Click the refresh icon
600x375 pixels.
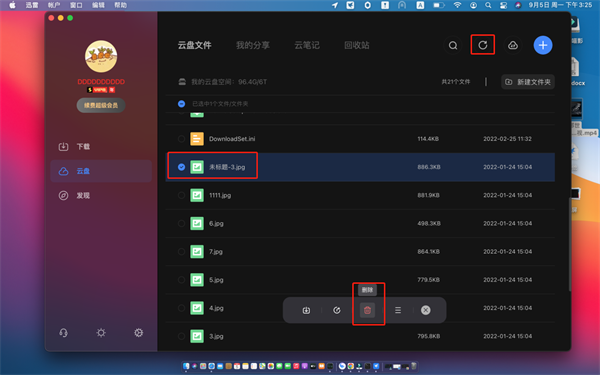[x=483, y=45]
